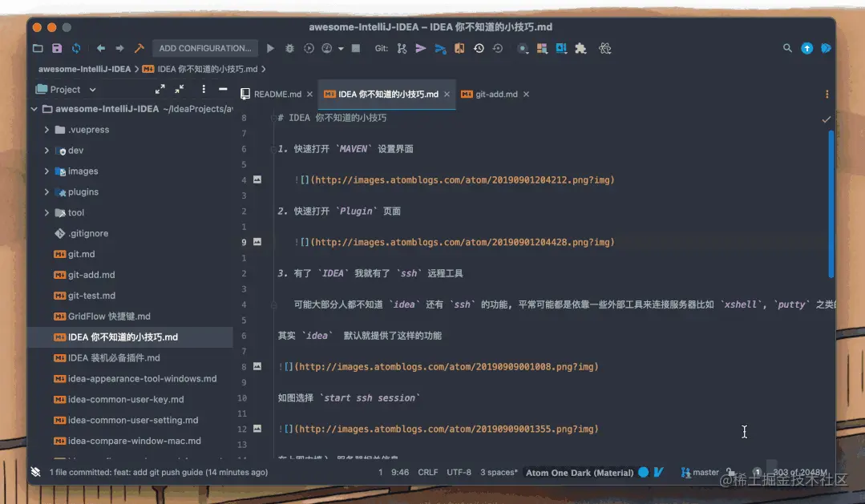Run with the play triangle icon
This screenshot has width=865, height=504.
coord(270,49)
